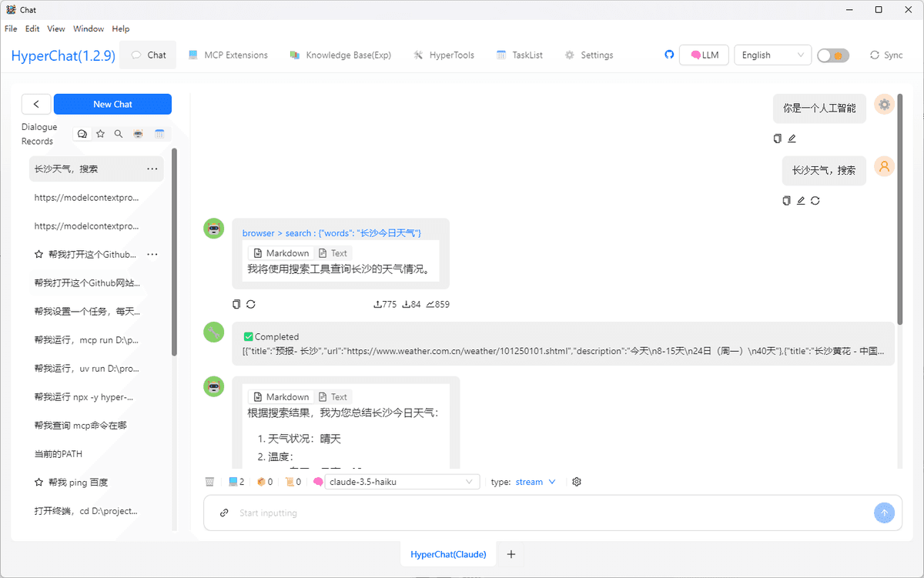This screenshot has height=578, width=924.
Task: Open the GitHub icon link in header
Action: click(x=669, y=55)
